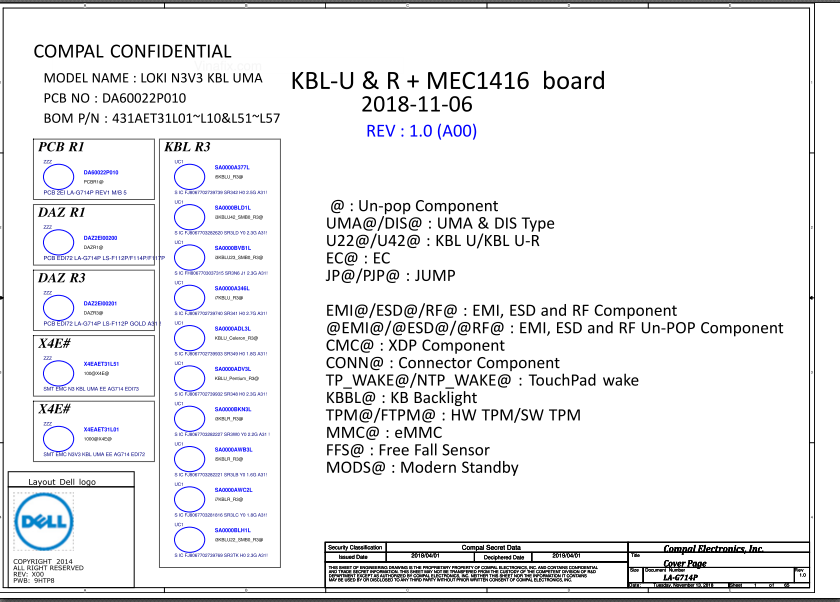
Task: Select the SA0000ADL3L KBLU Celeron symbol
Action: pyautogui.click(x=191, y=338)
